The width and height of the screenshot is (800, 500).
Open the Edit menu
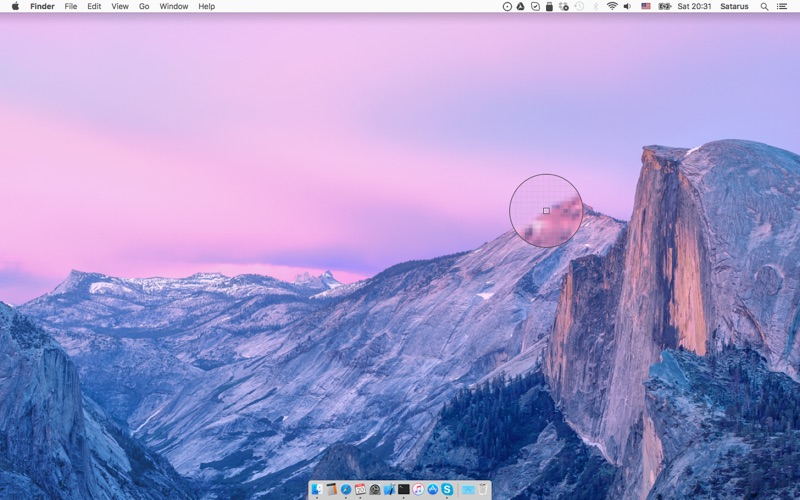click(x=94, y=6)
